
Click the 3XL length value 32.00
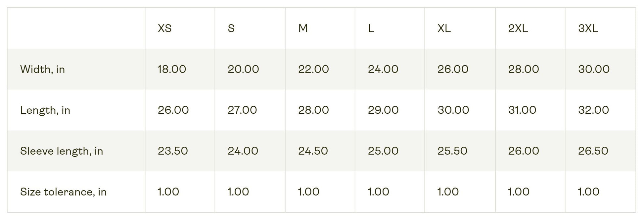593,110
